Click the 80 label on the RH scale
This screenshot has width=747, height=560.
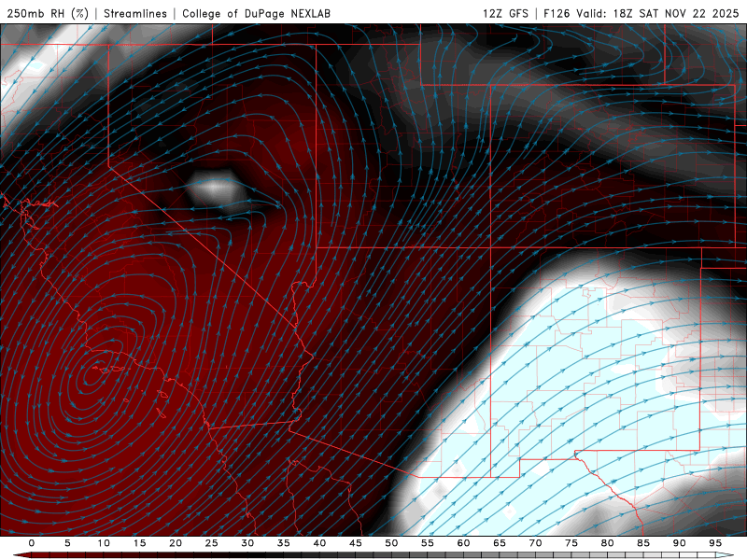[607, 543]
